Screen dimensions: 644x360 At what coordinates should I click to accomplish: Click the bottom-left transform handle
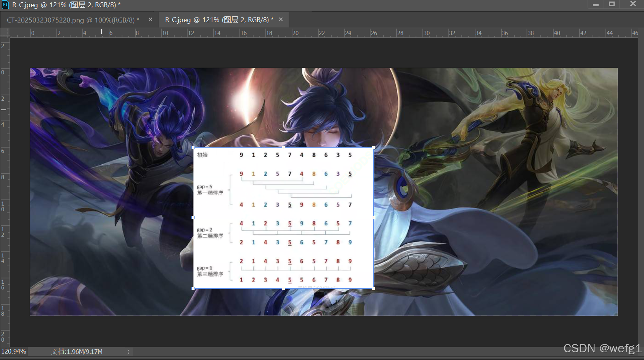coord(193,289)
